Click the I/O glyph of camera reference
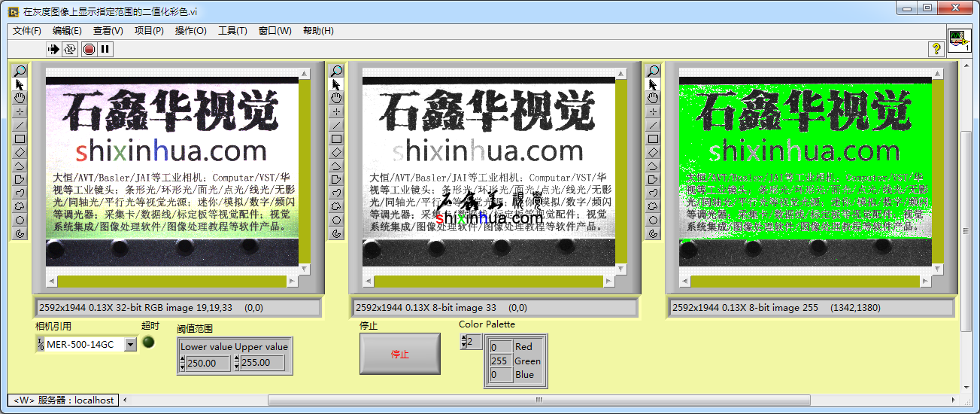 click(x=40, y=344)
